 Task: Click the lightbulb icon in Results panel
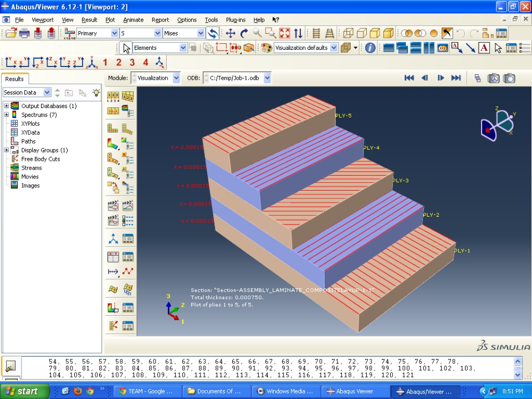tap(96, 93)
